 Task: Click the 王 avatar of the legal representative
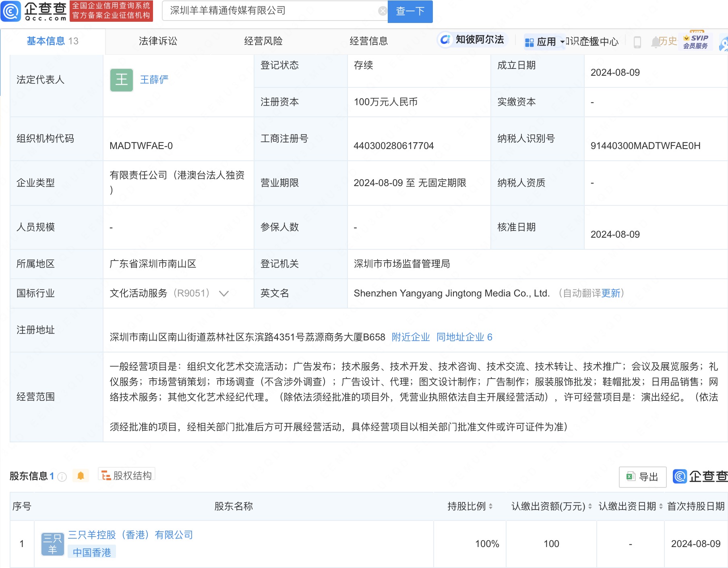tap(121, 80)
